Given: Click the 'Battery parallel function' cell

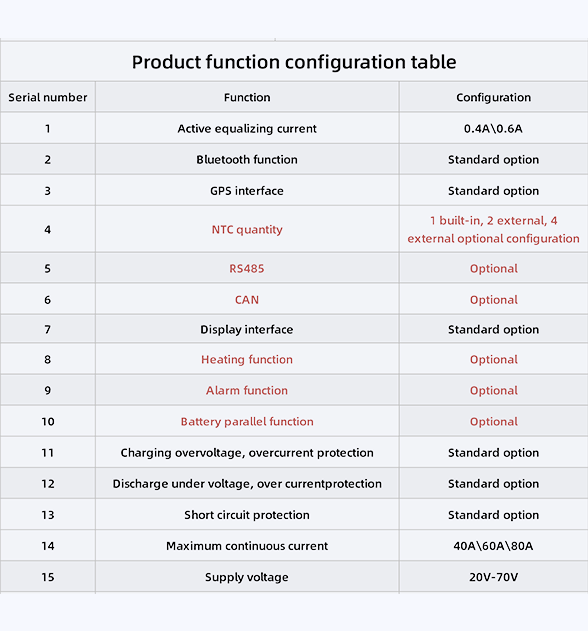Looking at the screenshot, I should coord(247,422).
